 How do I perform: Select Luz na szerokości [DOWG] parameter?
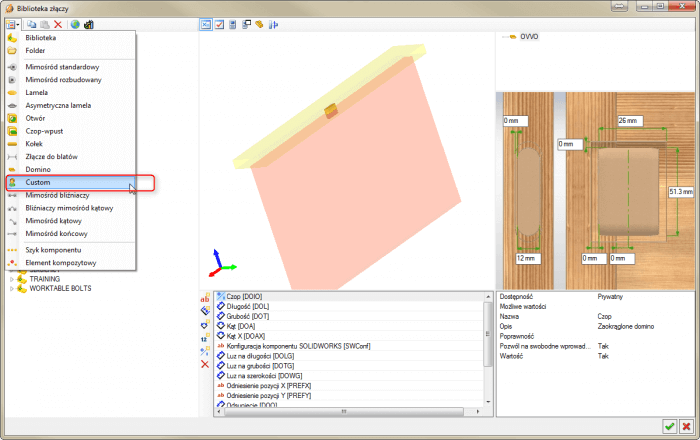point(350,376)
